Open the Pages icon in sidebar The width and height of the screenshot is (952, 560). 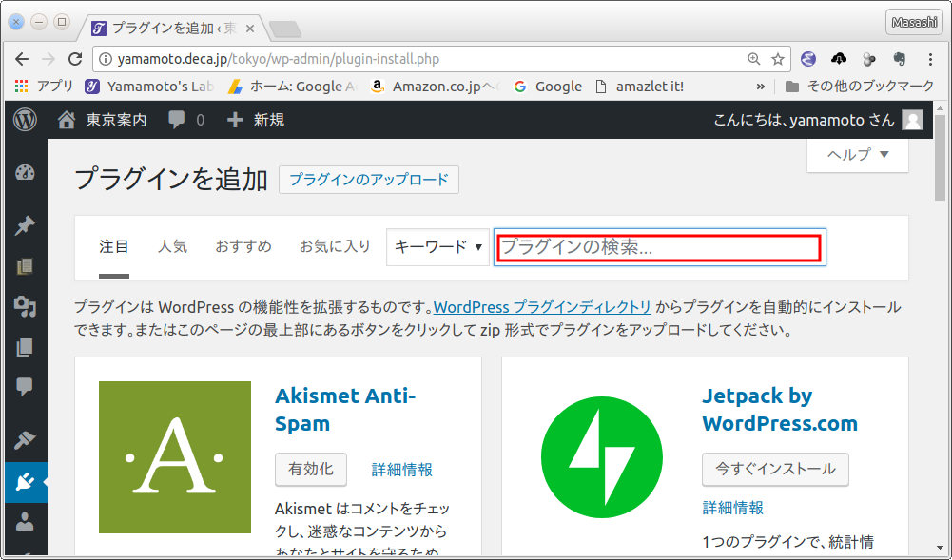click(25, 347)
